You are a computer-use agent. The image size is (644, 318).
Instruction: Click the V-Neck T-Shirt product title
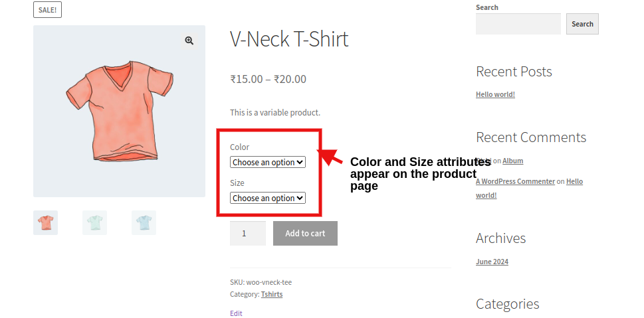[289, 39]
